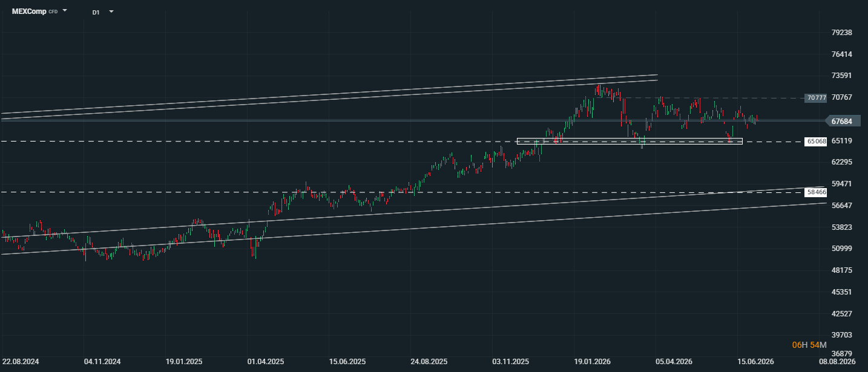Click the D1 timeframe label
The height and width of the screenshot is (372, 868).
coord(96,11)
